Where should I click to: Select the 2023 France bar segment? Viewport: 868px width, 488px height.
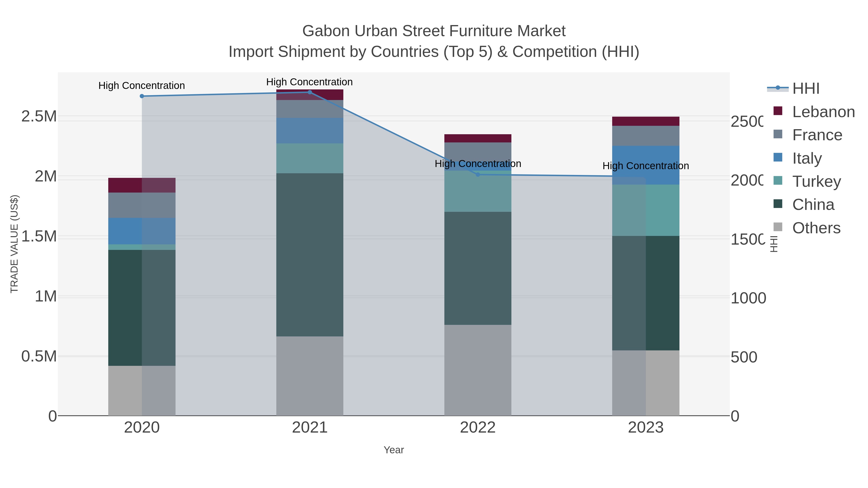coord(646,136)
